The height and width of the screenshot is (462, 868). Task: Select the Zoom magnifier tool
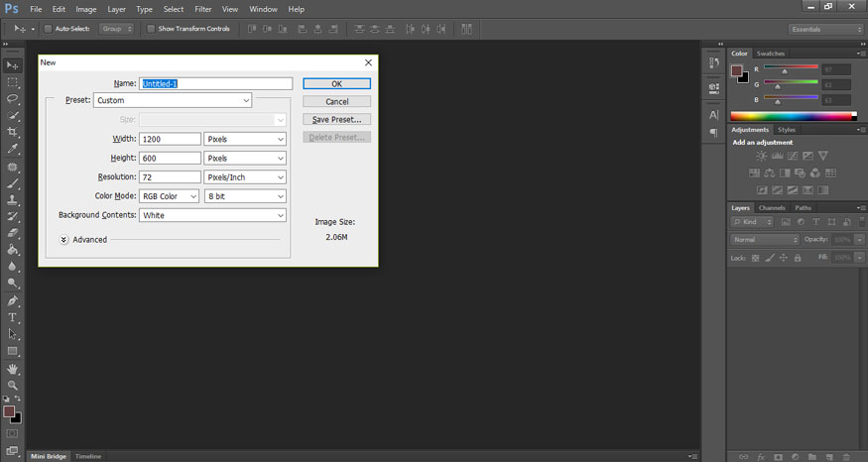[13, 385]
